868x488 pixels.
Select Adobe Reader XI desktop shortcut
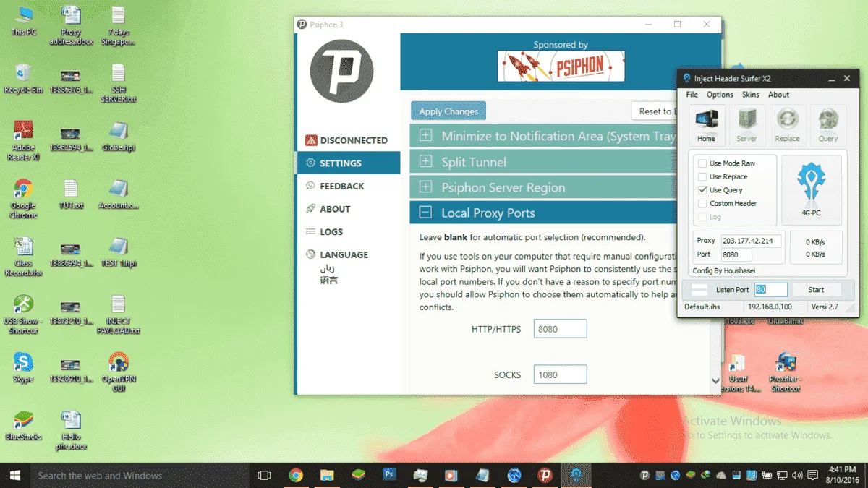[x=23, y=141]
